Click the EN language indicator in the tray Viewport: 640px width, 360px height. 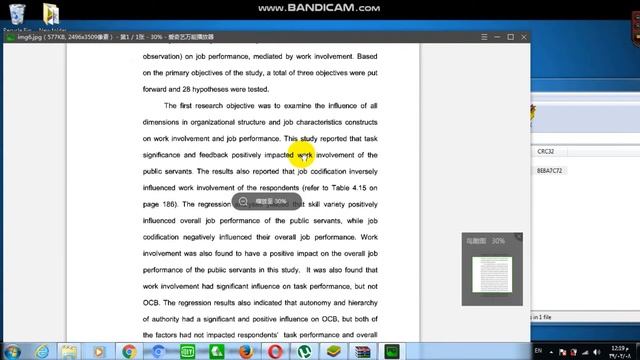[x=538, y=351]
